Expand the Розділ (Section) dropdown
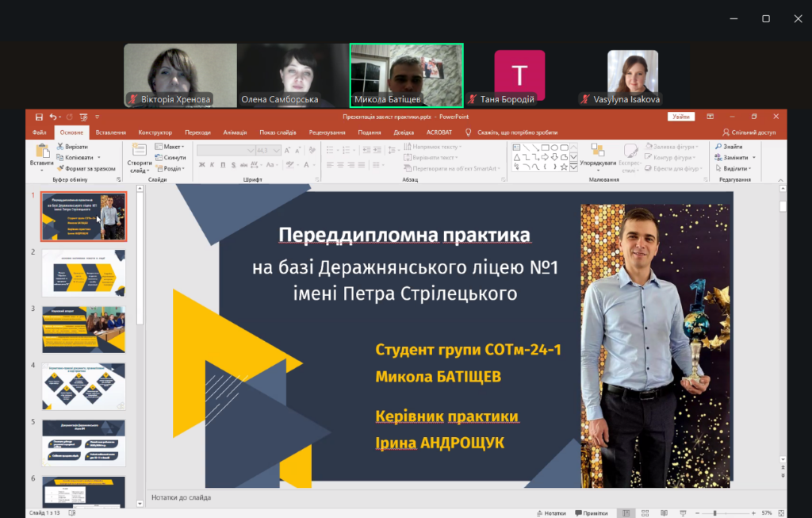 [x=170, y=168]
